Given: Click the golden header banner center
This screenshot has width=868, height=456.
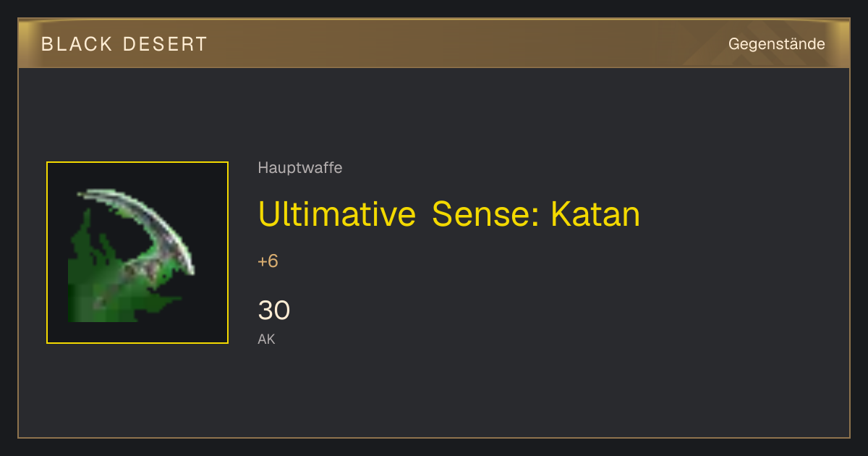Looking at the screenshot, I should 434,43.
